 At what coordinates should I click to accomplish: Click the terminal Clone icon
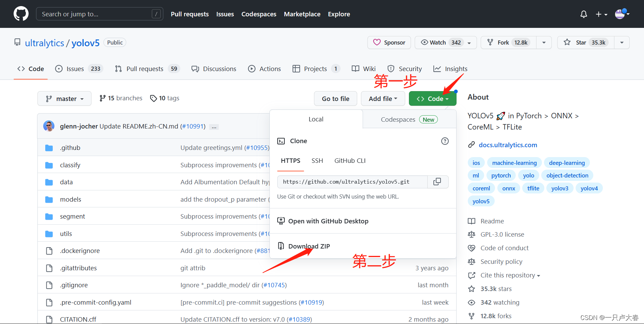(x=281, y=141)
